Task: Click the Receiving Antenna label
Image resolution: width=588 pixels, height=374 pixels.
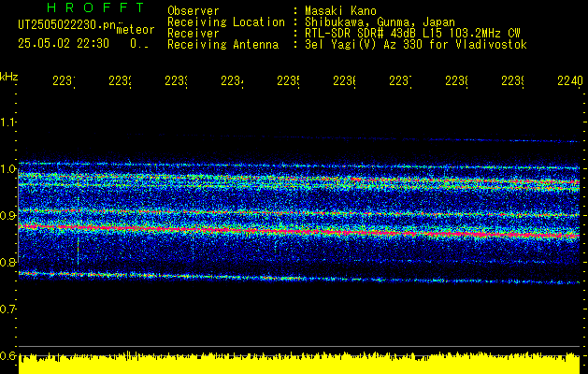Action: coord(222,45)
